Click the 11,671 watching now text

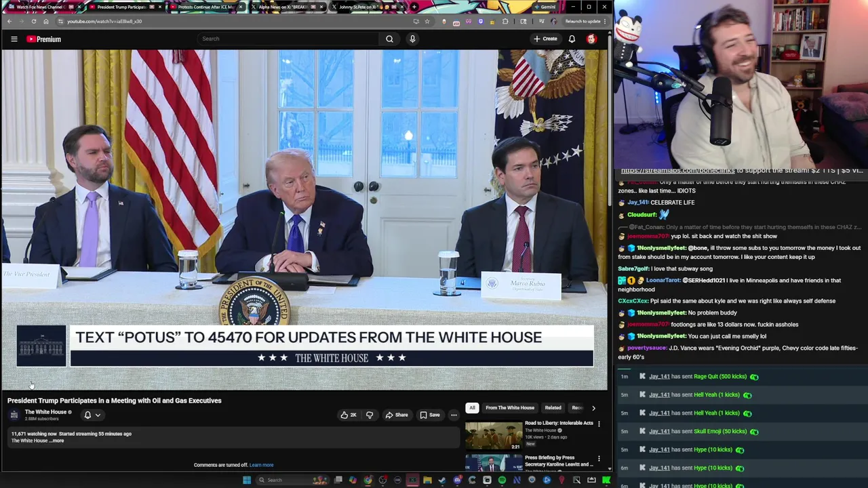click(x=33, y=434)
